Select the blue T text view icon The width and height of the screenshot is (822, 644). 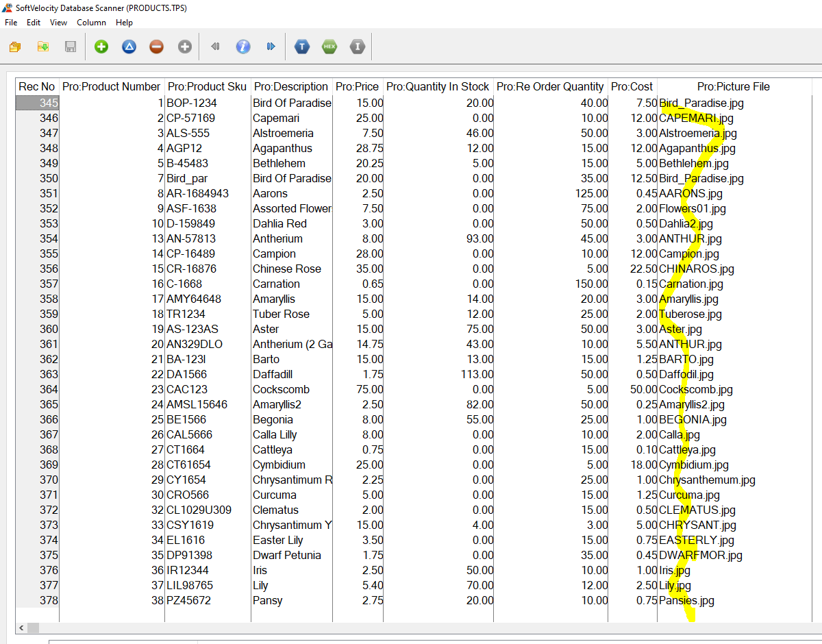302,47
